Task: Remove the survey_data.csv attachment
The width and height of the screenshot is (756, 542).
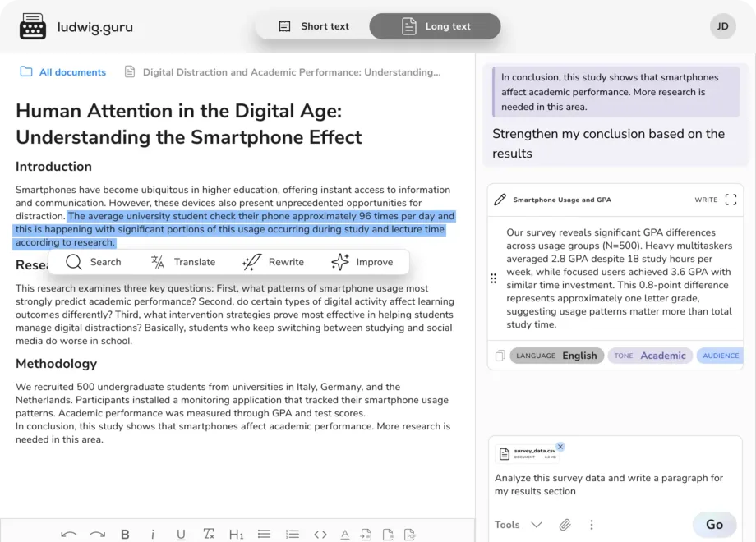Action: point(560,447)
